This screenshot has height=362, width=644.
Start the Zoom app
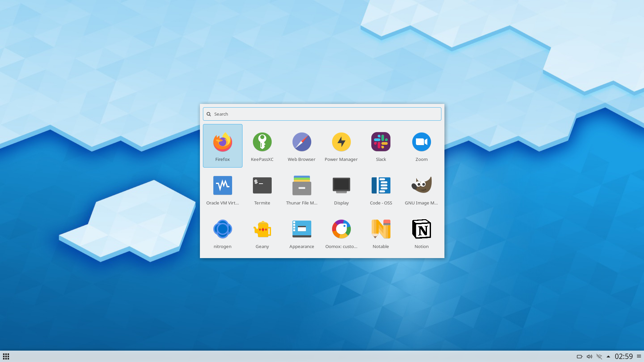(x=421, y=145)
